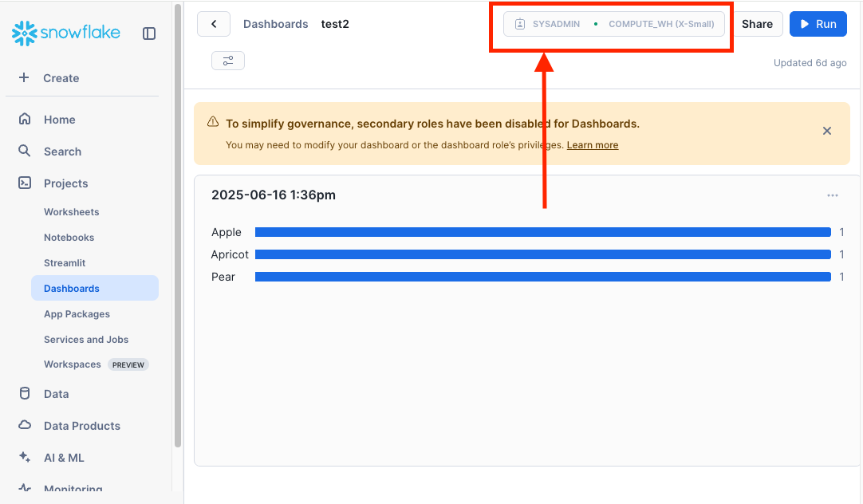Open Streamlit under Projects

point(65,263)
